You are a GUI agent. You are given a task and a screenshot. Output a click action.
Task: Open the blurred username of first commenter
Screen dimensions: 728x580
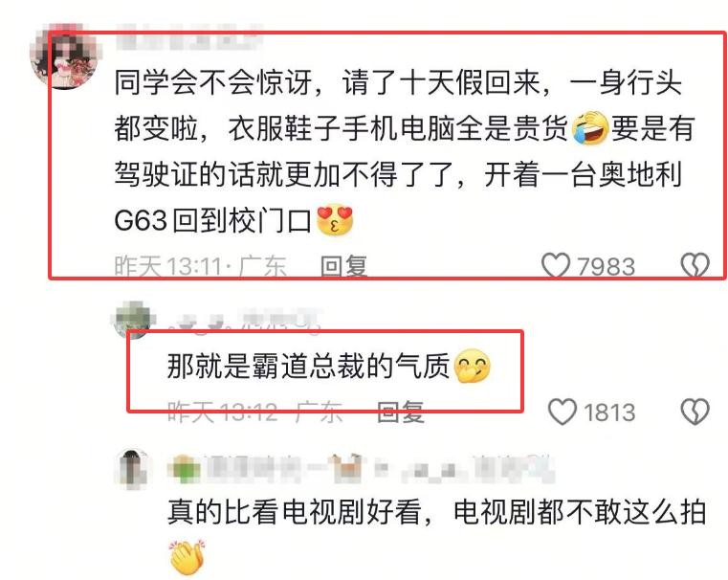(188, 36)
